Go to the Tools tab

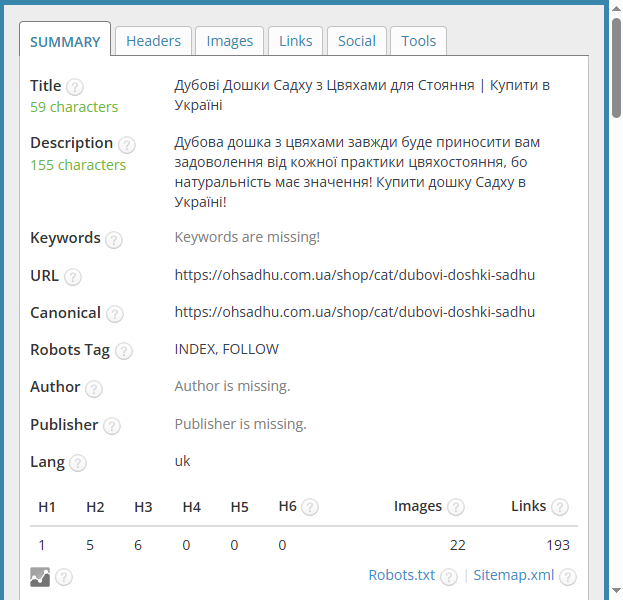[x=418, y=41]
